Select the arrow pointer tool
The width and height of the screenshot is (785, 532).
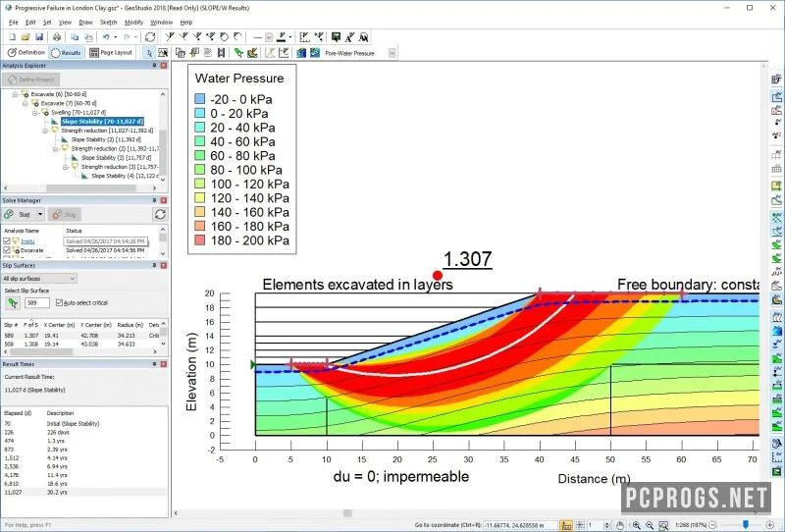pos(149,53)
